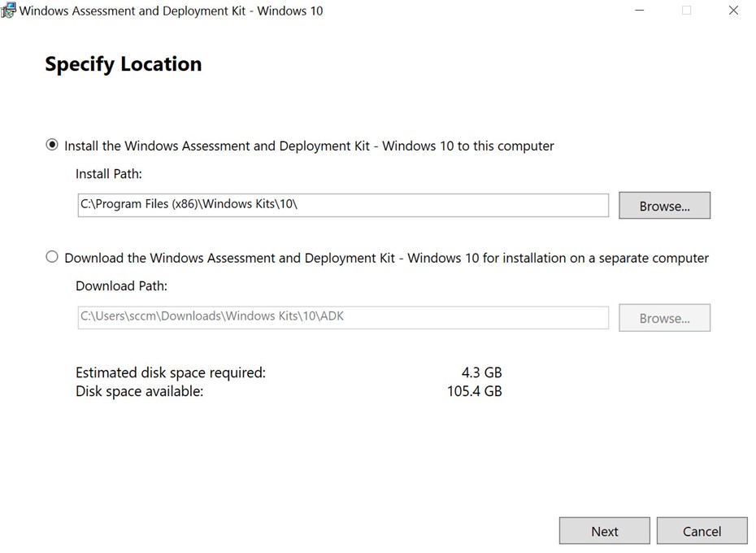The image size is (756, 553).
Task: Click the '4.3 GB' value
Action: (x=482, y=372)
